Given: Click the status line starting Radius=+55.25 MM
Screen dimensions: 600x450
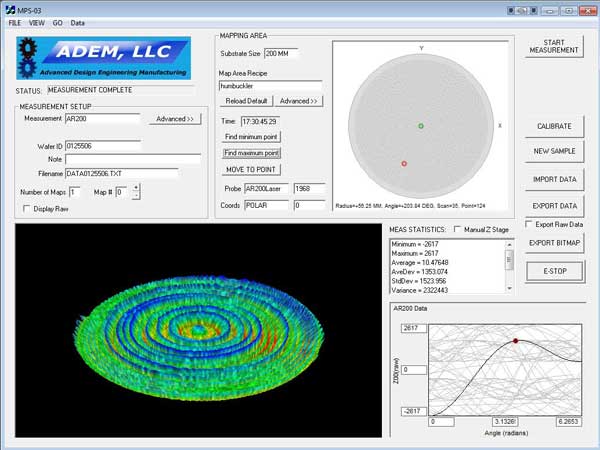Looking at the screenshot, I should point(410,206).
